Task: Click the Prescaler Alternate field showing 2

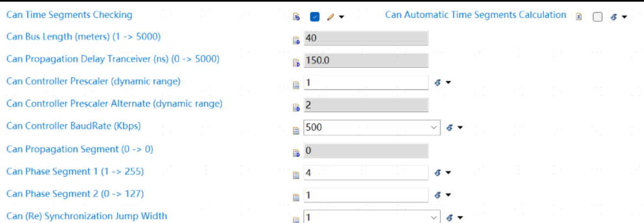Action: pyautogui.click(x=366, y=105)
